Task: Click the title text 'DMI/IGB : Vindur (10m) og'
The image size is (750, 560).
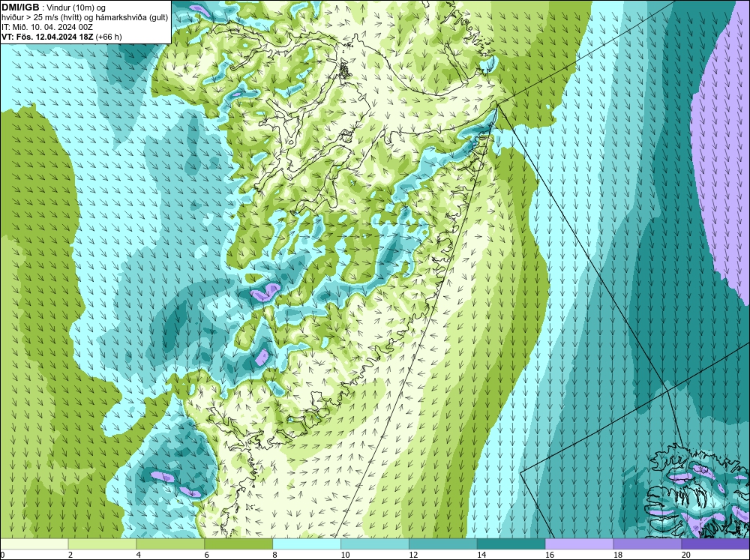Action: point(53,7)
